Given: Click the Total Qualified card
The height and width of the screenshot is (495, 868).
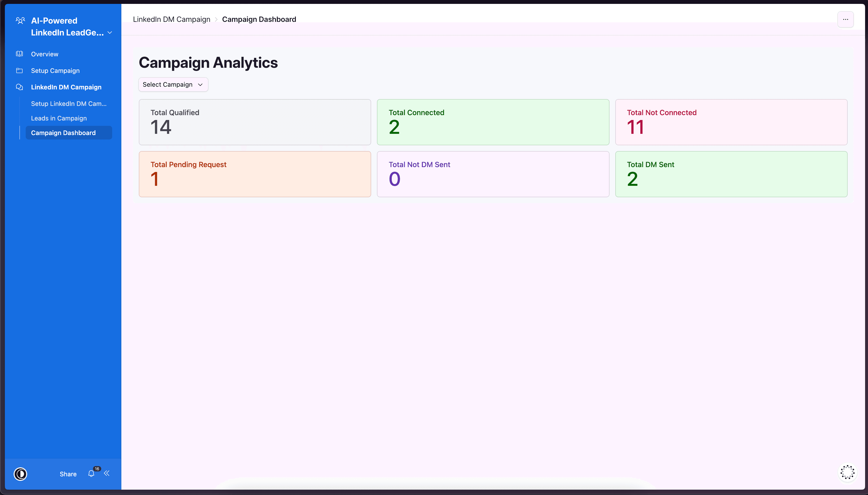Looking at the screenshot, I should tap(255, 122).
